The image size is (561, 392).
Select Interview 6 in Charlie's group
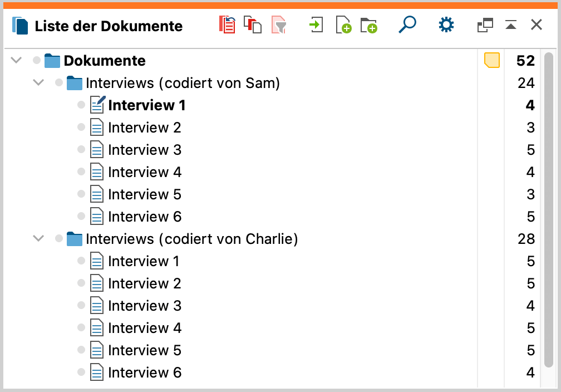[145, 373]
